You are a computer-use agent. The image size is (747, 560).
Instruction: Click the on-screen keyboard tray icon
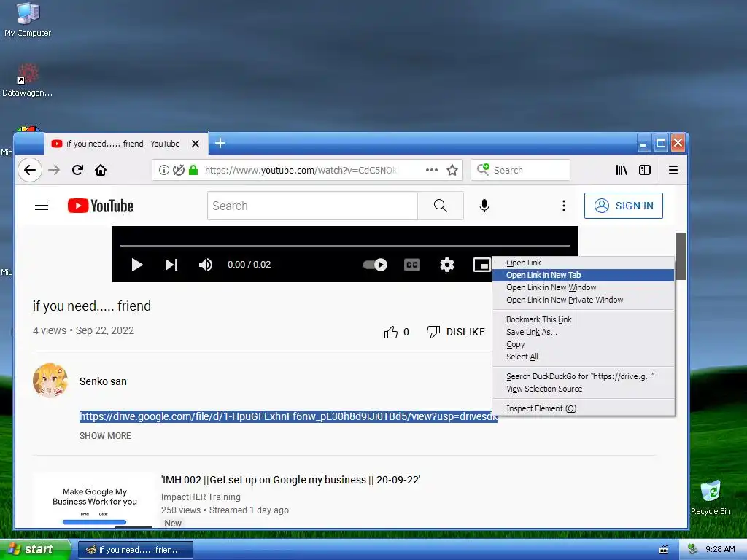pos(663,550)
